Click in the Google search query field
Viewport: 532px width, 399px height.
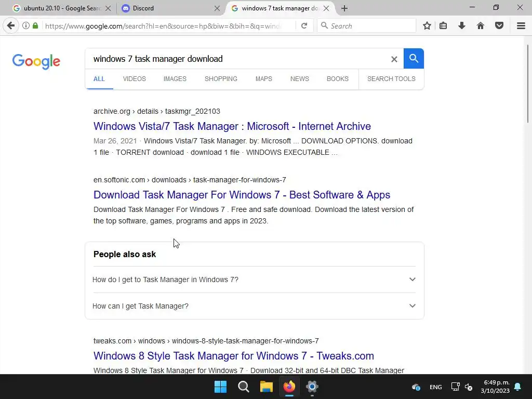click(x=237, y=59)
